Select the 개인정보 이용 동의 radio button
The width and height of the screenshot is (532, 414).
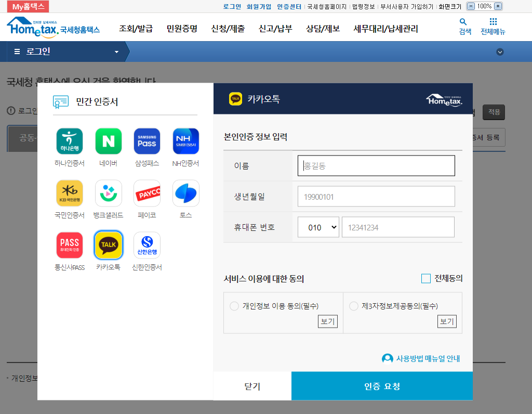pyautogui.click(x=234, y=306)
